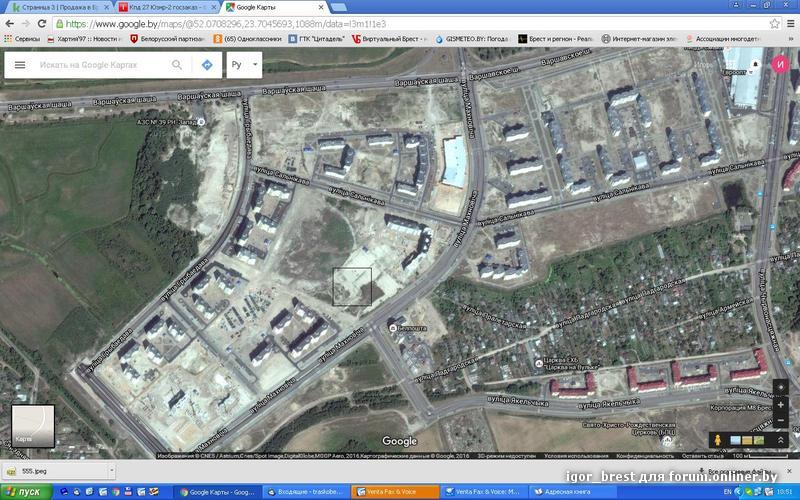Zoom in the map with the plus button
800x500 pixels.
tap(780, 405)
